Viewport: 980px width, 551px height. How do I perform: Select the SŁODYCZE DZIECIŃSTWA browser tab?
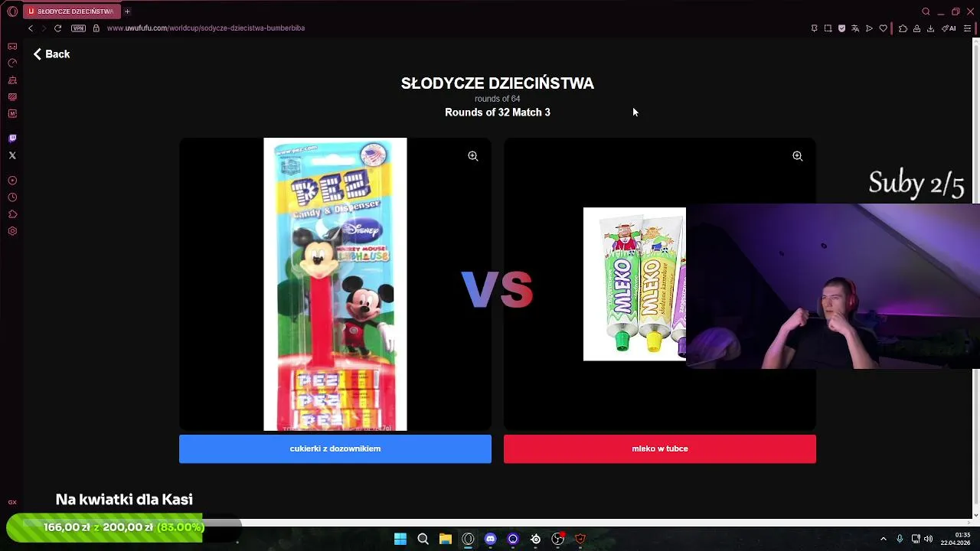pyautogui.click(x=71, y=11)
